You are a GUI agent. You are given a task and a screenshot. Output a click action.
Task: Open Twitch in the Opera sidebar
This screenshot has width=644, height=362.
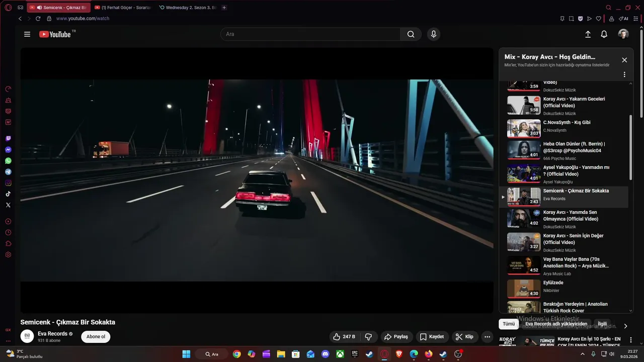coord(8,139)
